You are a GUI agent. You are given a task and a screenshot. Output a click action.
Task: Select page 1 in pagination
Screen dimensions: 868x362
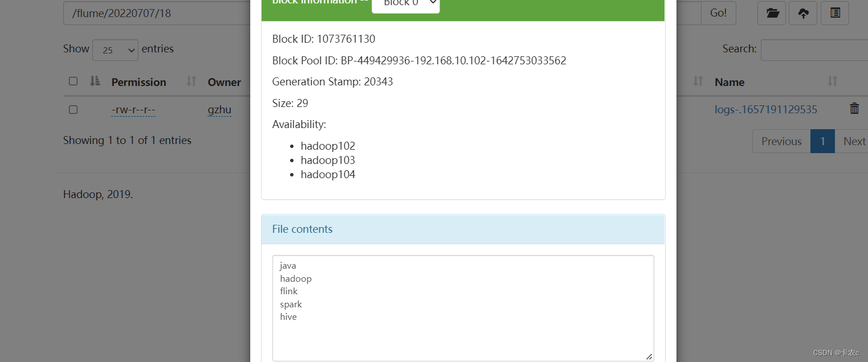pyautogui.click(x=822, y=141)
